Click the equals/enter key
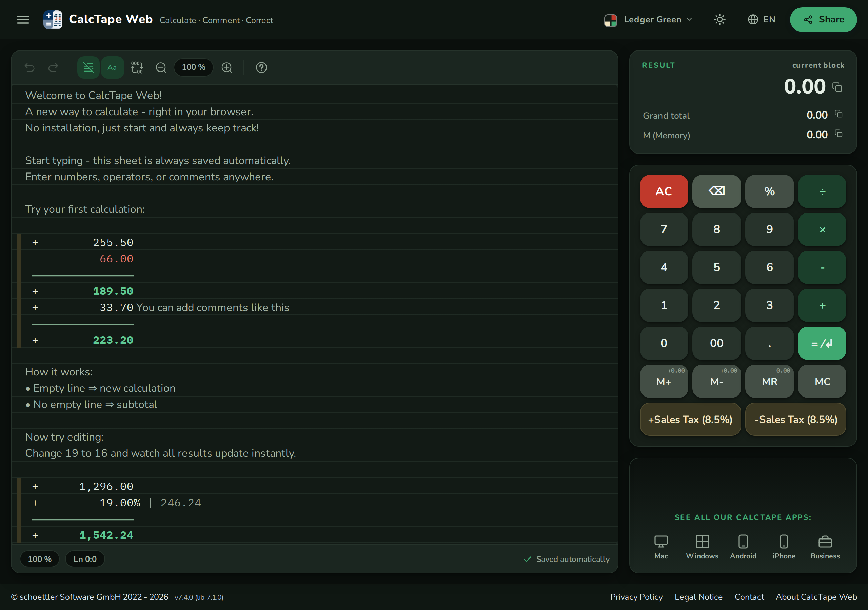Viewport: 868px width, 610px height. coord(822,343)
